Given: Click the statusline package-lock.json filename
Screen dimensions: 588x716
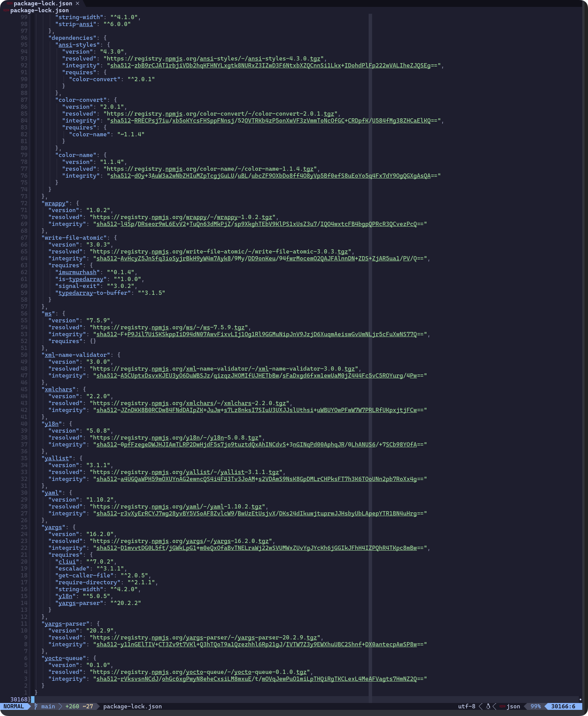Looking at the screenshot, I should tap(132, 706).
